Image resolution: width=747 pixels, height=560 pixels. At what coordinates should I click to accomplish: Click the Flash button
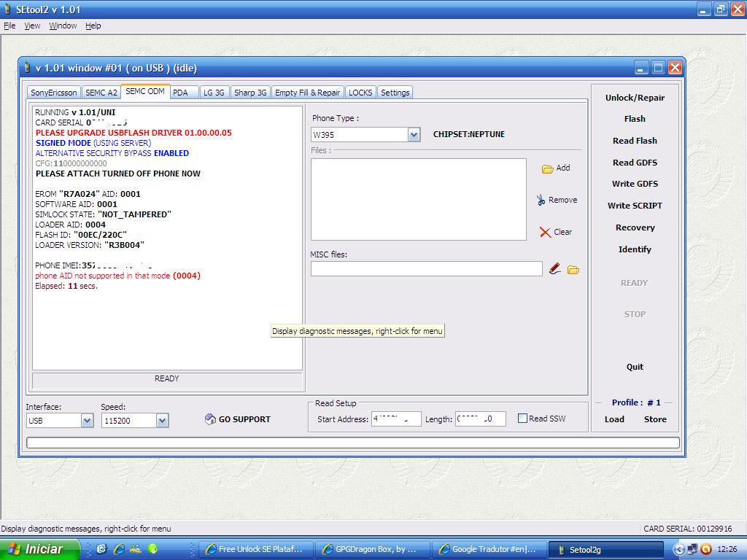(x=635, y=119)
